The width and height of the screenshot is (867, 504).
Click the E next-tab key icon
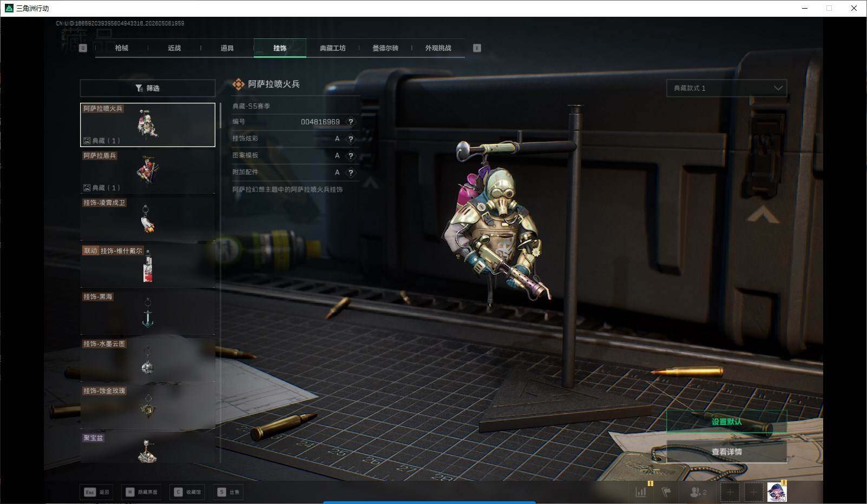[x=477, y=48]
